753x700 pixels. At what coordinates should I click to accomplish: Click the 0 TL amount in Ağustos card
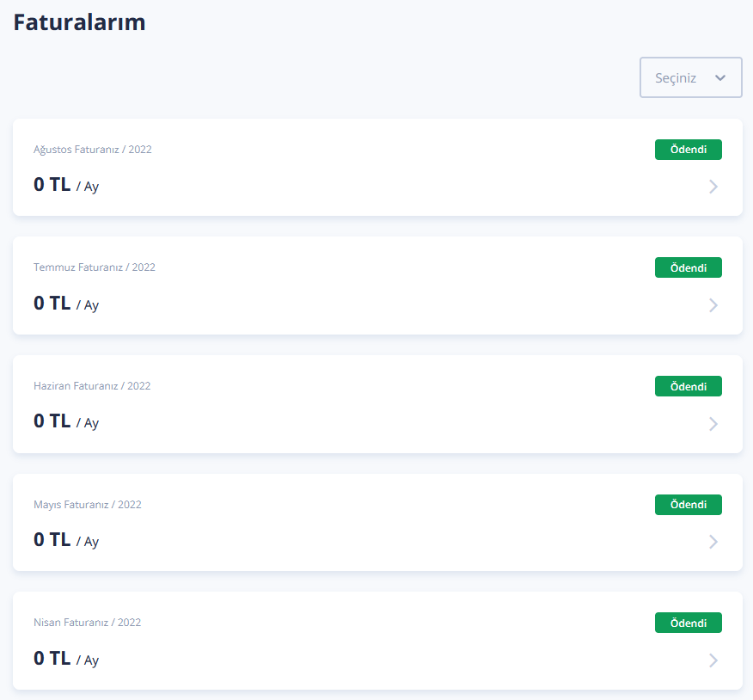click(x=52, y=185)
